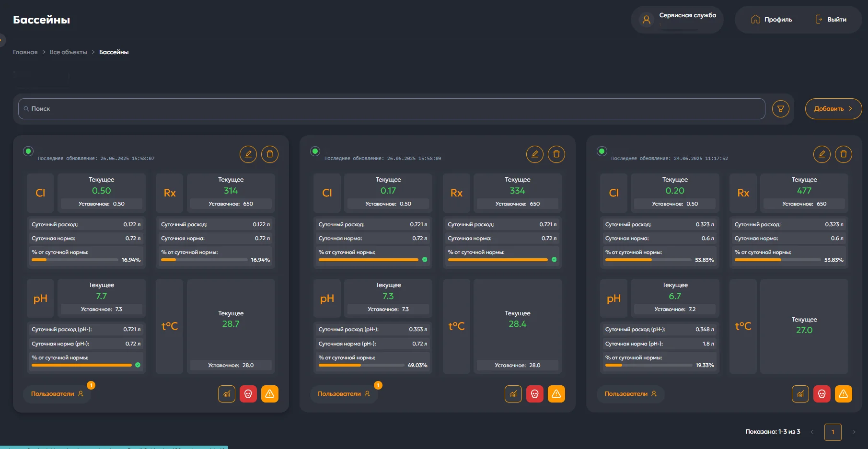Open chart statistics for second pool
868x449 pixels.
[x=513, y=394]
